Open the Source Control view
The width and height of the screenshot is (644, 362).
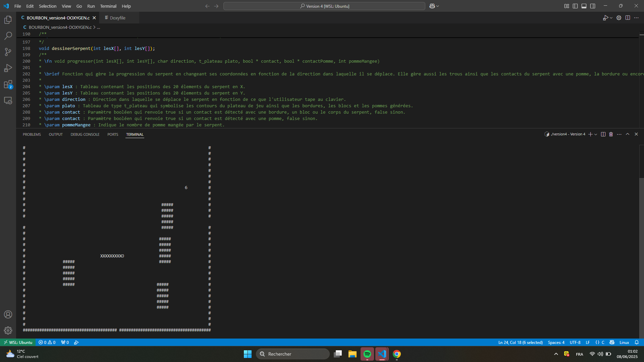pyautogui.click(x=8, y=52)
